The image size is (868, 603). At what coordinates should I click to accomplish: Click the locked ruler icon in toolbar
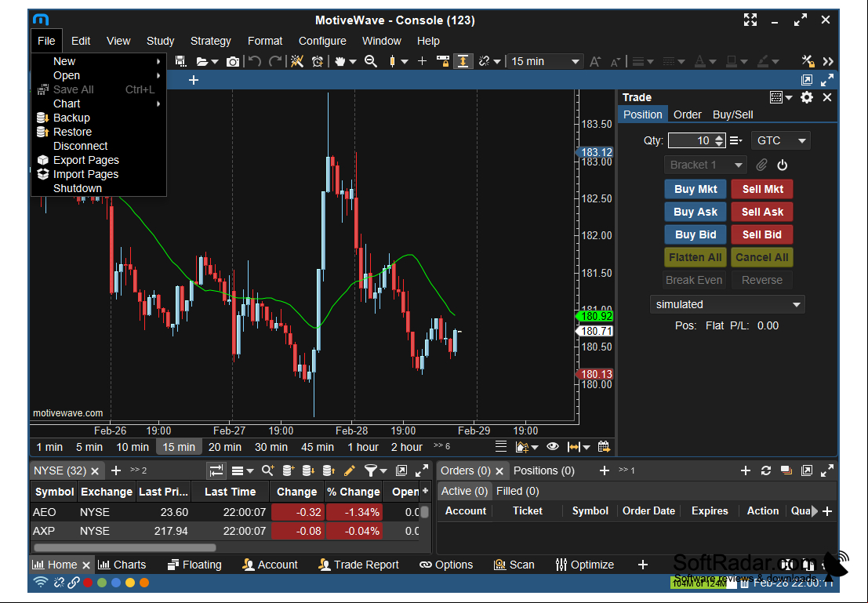pos(443,61)
